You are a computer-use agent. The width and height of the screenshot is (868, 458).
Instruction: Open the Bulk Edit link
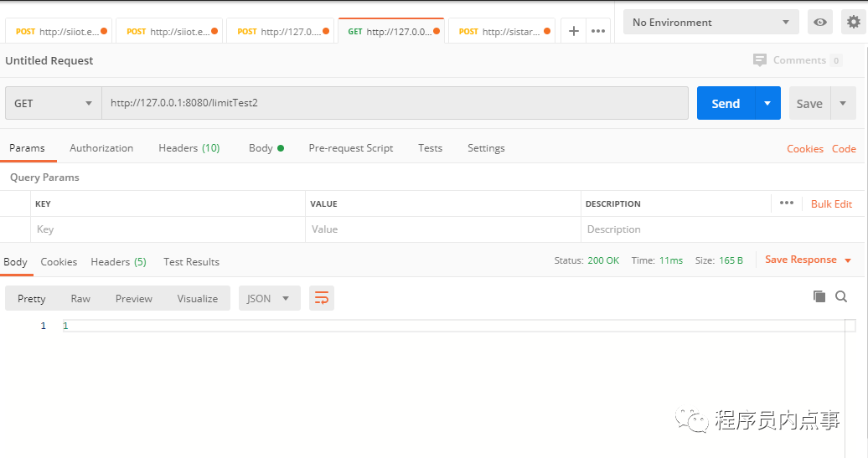click(x=831, y=204)
